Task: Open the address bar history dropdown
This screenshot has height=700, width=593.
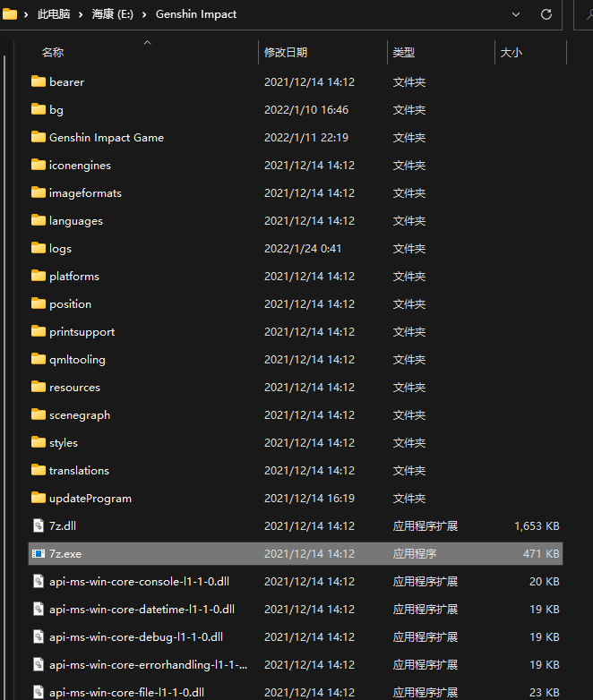Action: [516, 14]
